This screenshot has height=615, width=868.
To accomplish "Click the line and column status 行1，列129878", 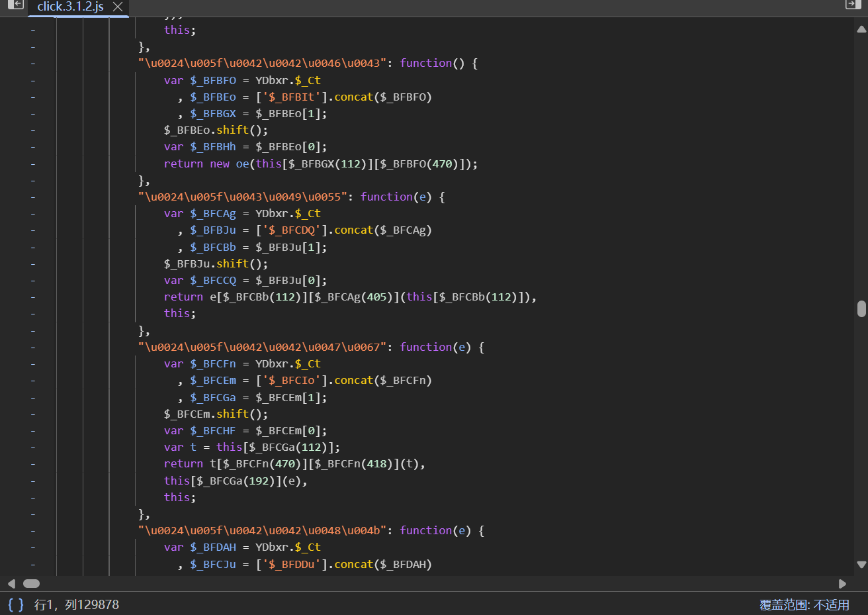I will (77, 604).
